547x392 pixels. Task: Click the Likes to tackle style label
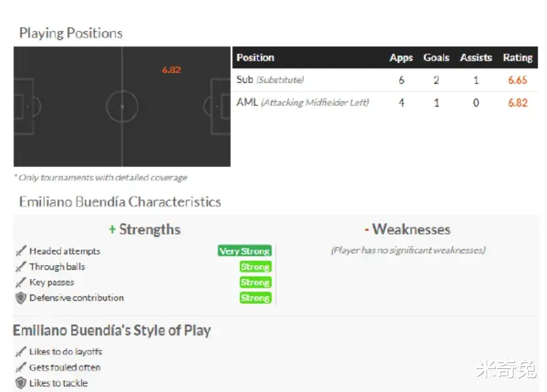click(58, 383)
